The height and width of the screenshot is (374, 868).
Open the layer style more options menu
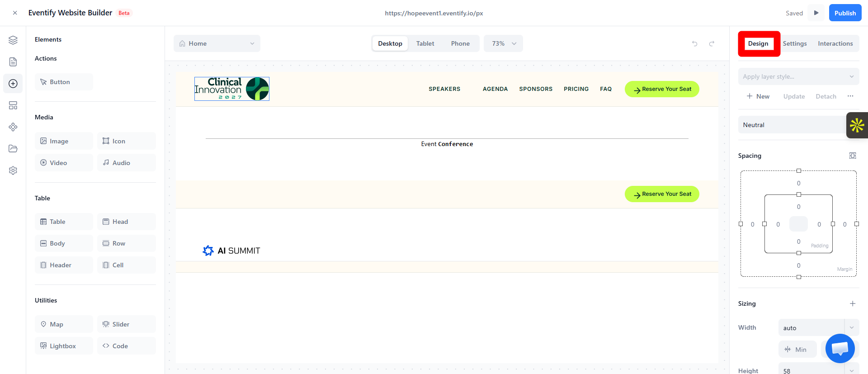(x=850, y=96)
